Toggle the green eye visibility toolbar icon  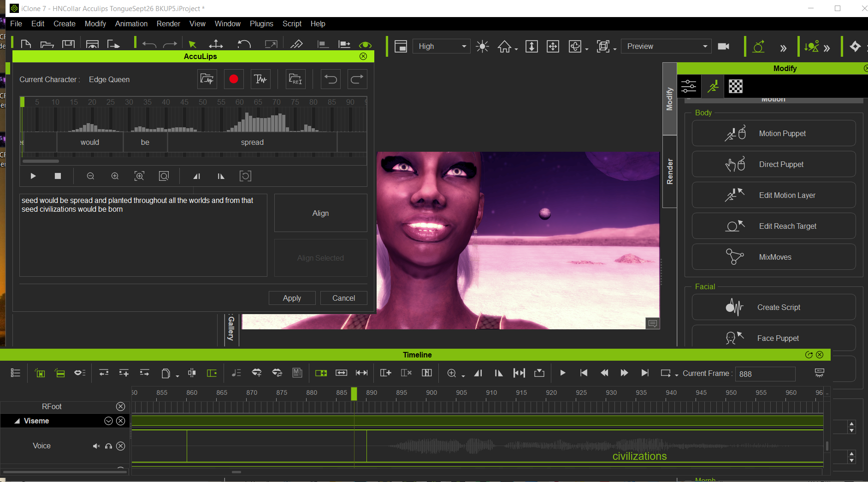coord(365,45)
